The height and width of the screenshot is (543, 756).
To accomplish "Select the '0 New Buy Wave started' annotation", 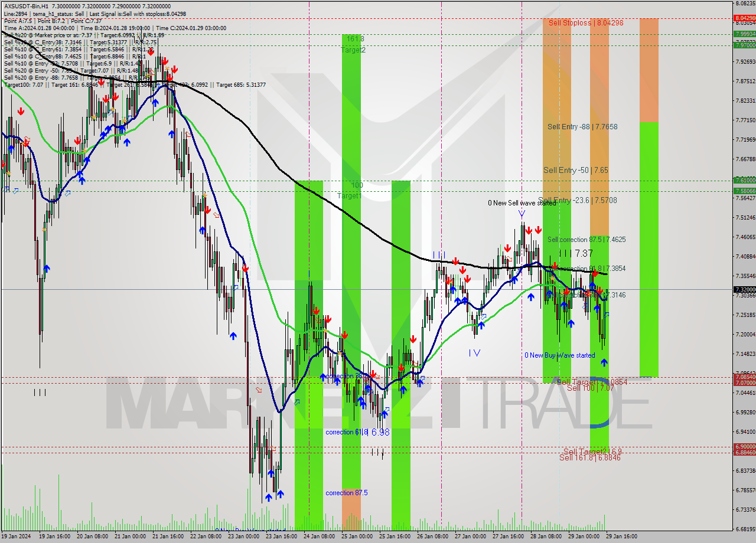I will click(x=560, y=355).
